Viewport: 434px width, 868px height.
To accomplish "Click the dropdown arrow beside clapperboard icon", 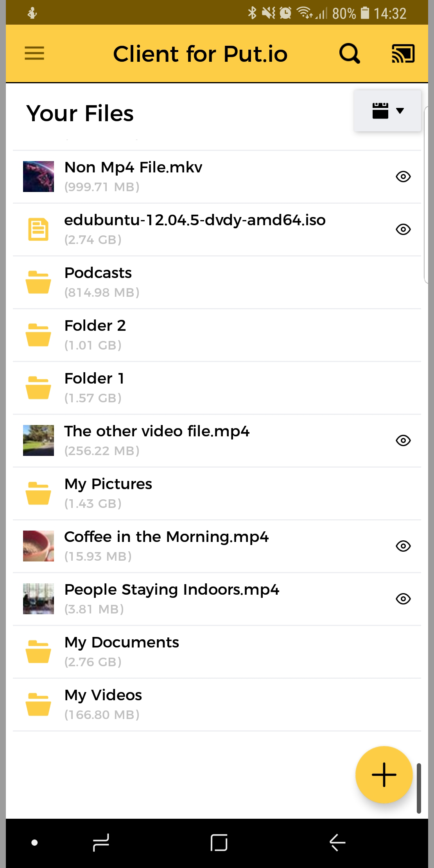I will point(400,111).
